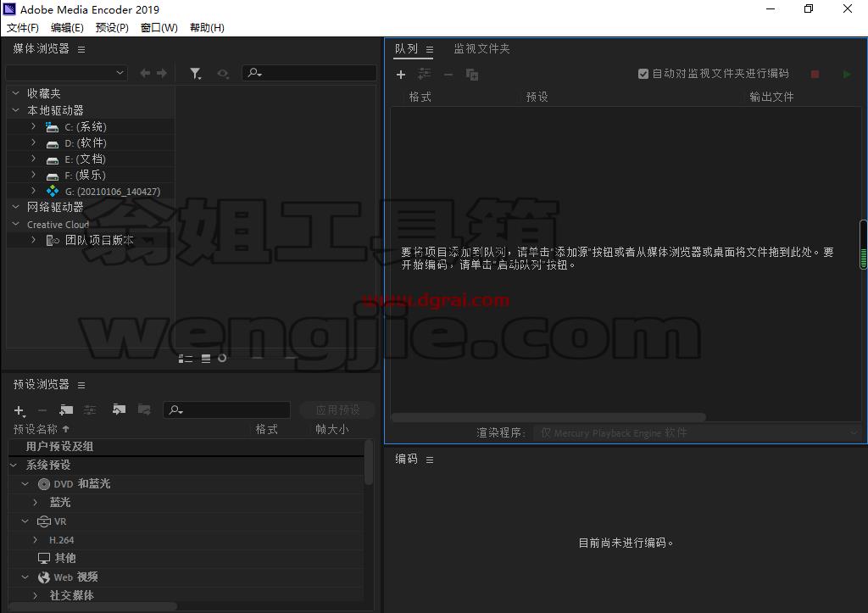Switch to the 监视文件夹 tab

481,48
